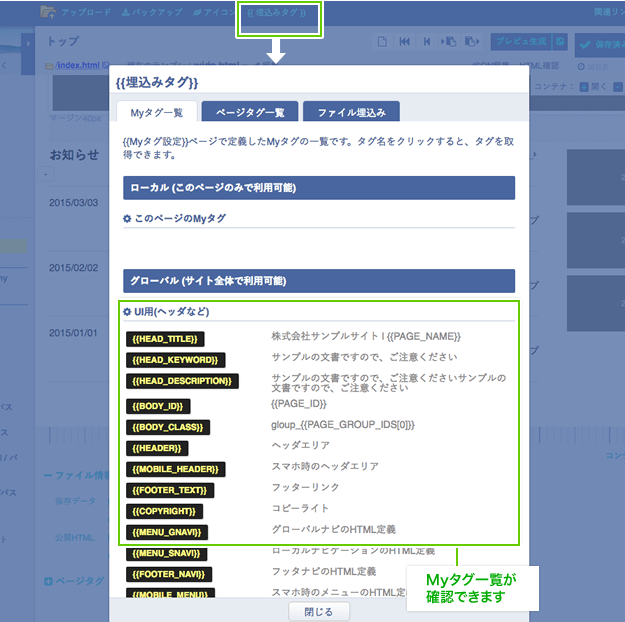Click the アップロード upload folder icon
625x622 pixels.
coord(48,12)
